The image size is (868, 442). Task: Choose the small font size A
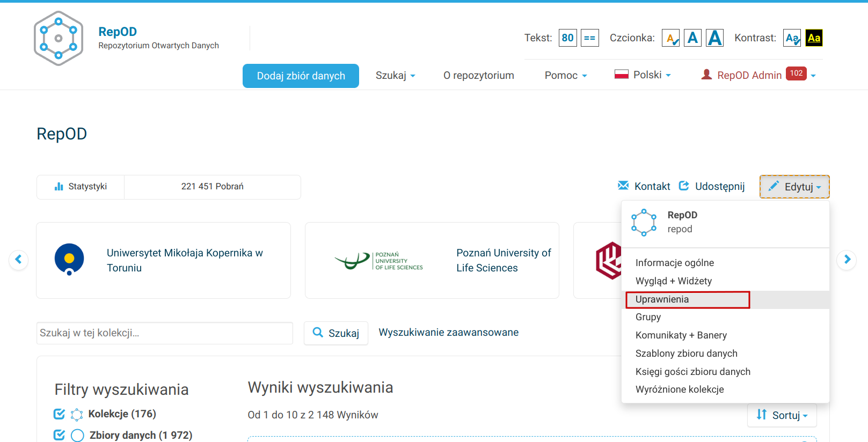[670, 38]
